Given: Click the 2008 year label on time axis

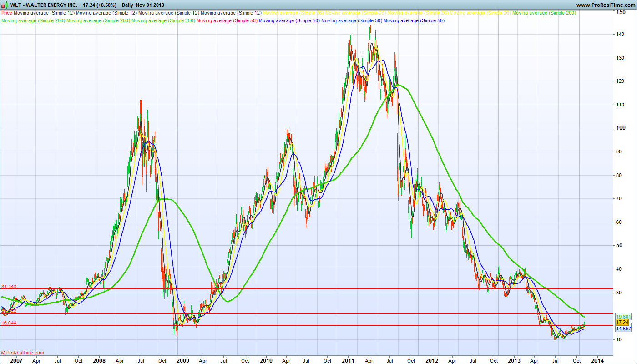Looking at the screenshot, I should click(99, 360).
